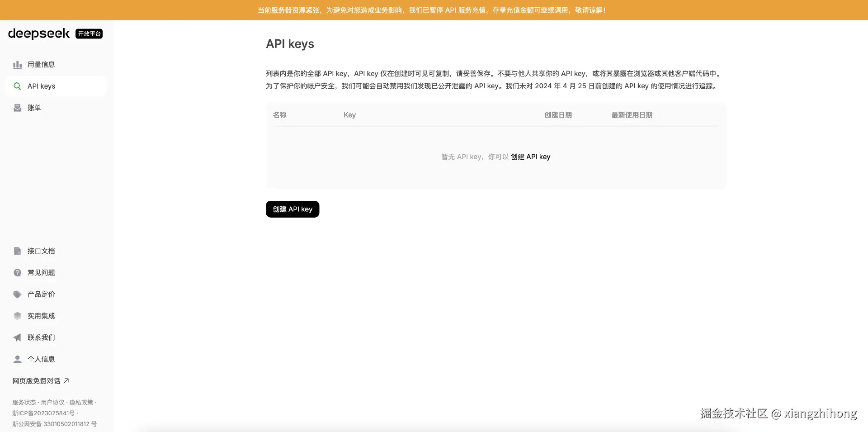Open the 服务状态 link in the footer
The height and width of the screenshot is (432, 868).
click(24, 402)
